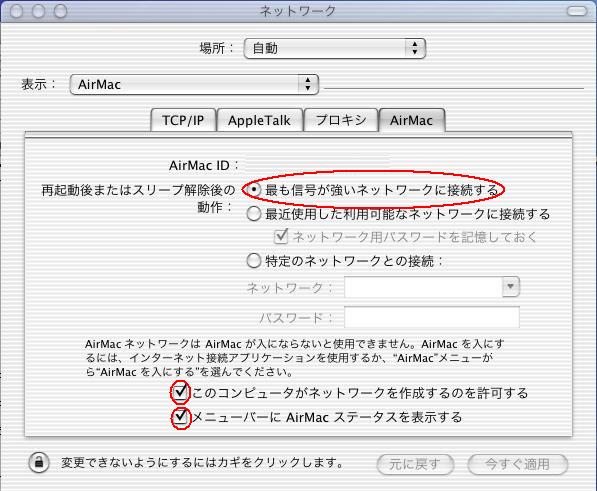The image size is (597, 491).
Task: Click the パスワード input field
Action: (432, 317)
